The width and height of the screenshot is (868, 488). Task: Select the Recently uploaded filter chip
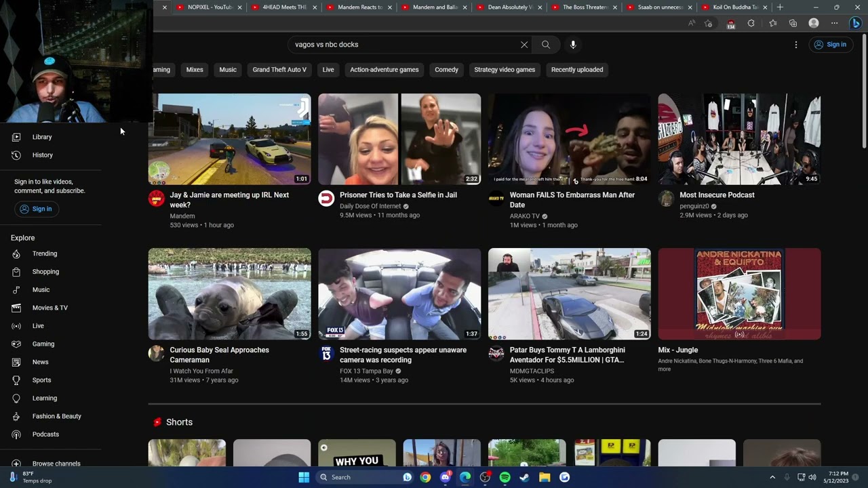[577, 70]
